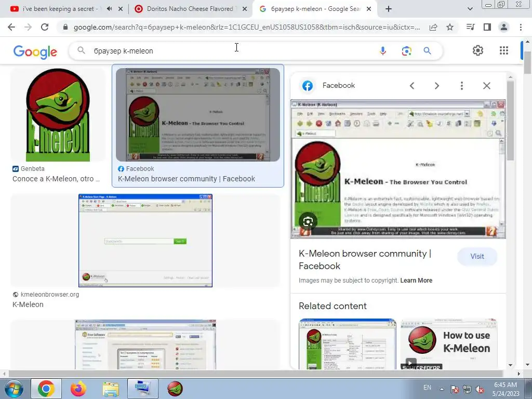Open the K-Meleon browser community title link
The image size is (532, 399).
click(x=365, y=260)
